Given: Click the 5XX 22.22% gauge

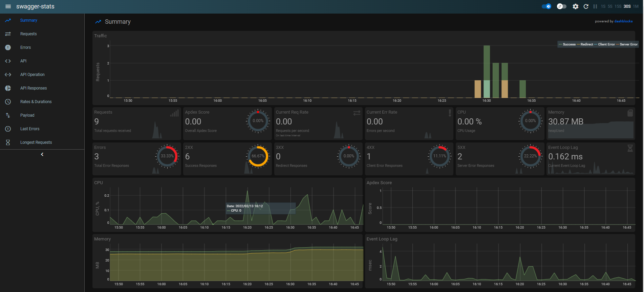Looking at the screenshot, I should [x=530, y=156].
